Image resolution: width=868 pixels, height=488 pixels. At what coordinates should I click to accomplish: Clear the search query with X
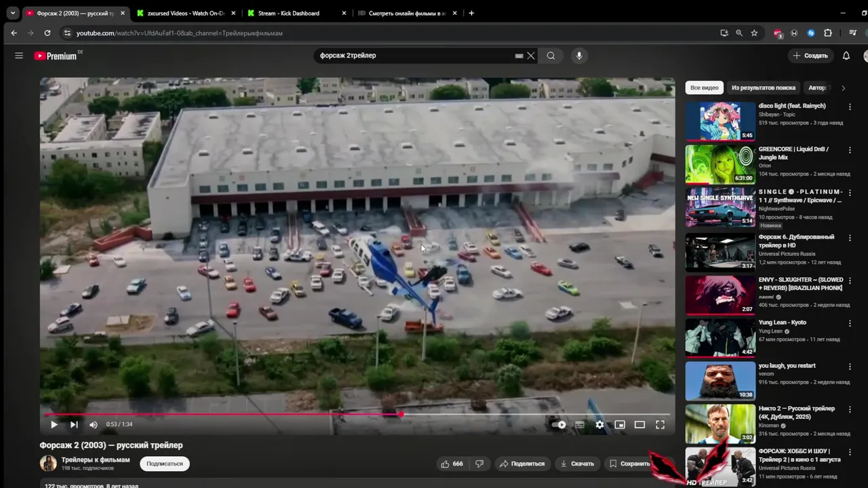point(531,56)
